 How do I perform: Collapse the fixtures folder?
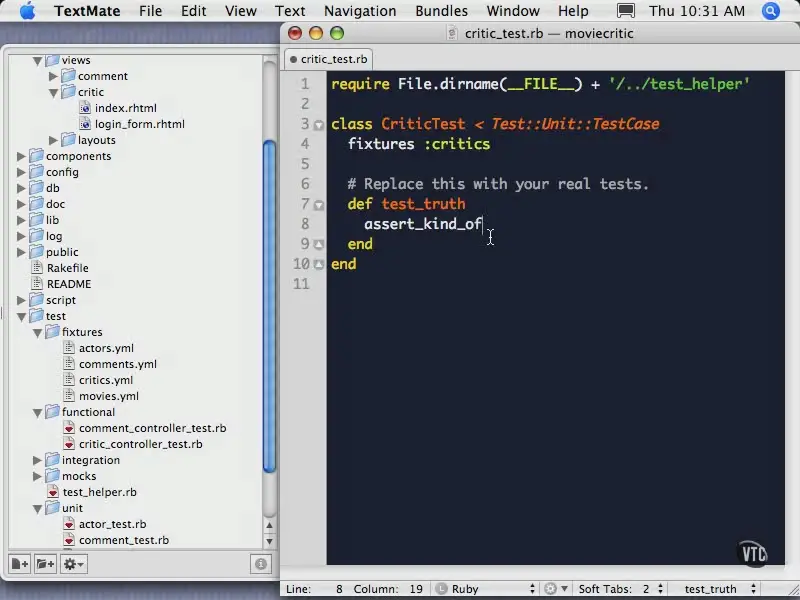(x=37, y=333)
